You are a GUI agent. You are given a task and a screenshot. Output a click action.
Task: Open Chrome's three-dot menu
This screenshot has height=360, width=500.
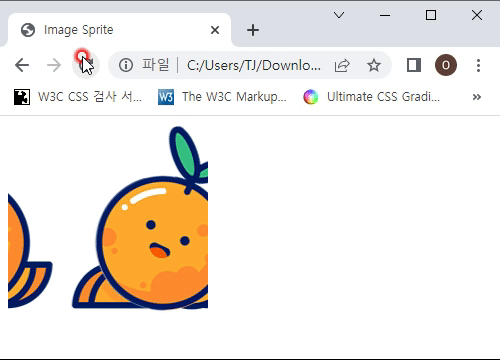point(478,65)
